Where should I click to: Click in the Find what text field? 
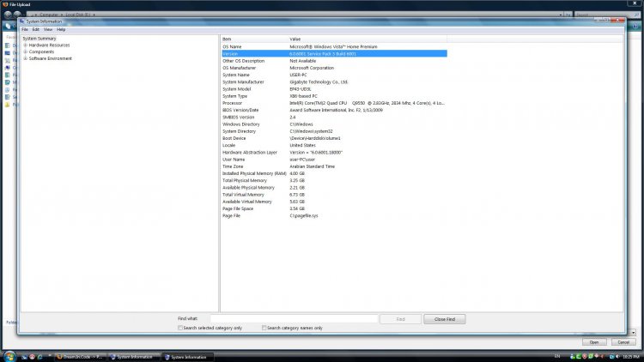(x=294, y=319)
